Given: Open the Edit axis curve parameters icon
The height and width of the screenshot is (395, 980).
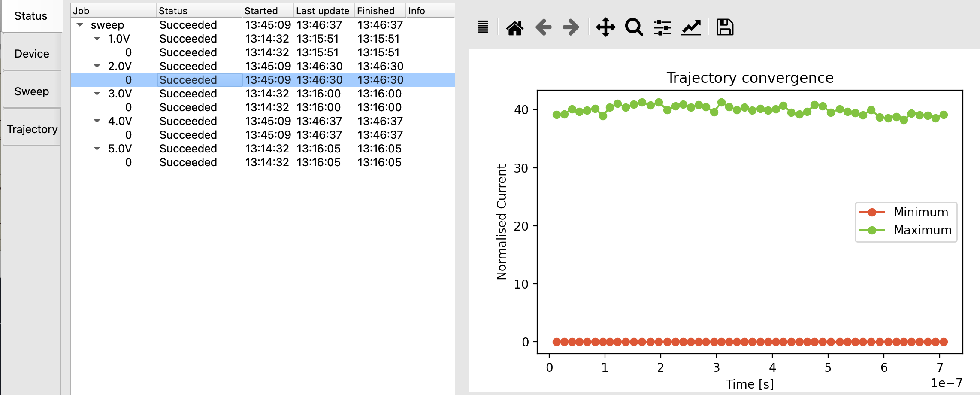Looking at the screenshot, I should point(691,27).
